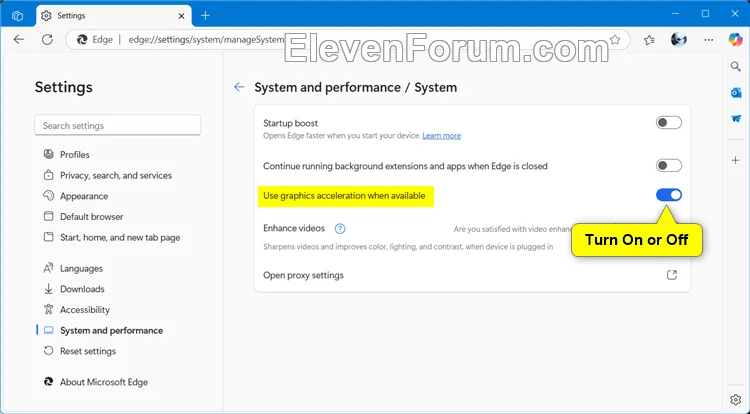Image resolution: width=750 pixels, height=414 pixels.
Task: Maximize the Edge window
Action: [705, 14]
